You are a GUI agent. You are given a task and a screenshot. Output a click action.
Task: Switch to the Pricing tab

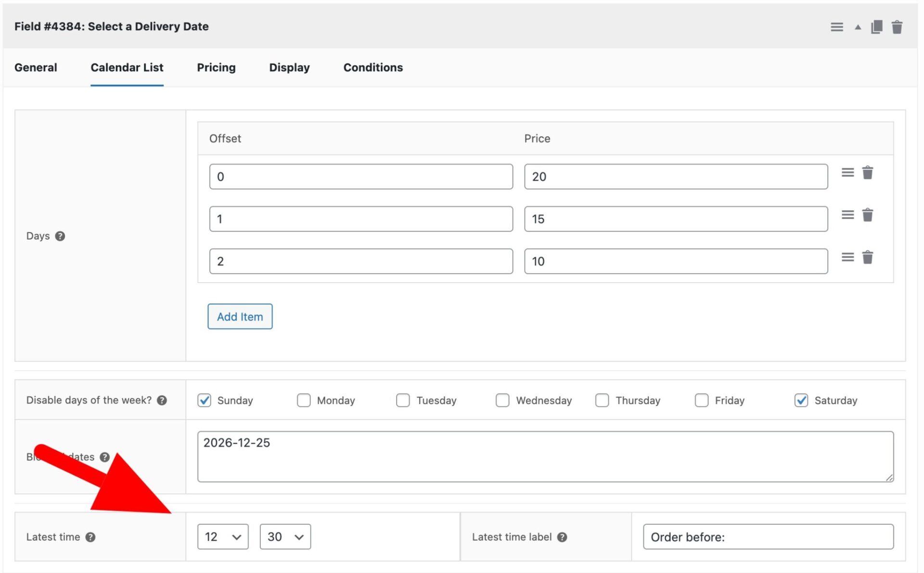pyautogui.click(x=216, y=67)
